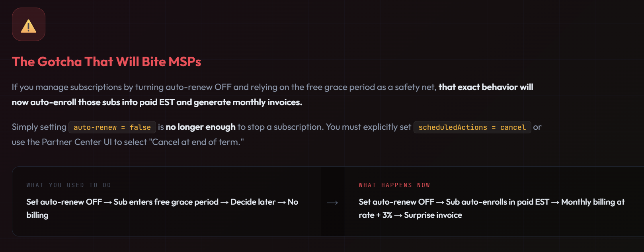
Task: Click the bold "that exact behavior will" text
Action: pos(486,87)
